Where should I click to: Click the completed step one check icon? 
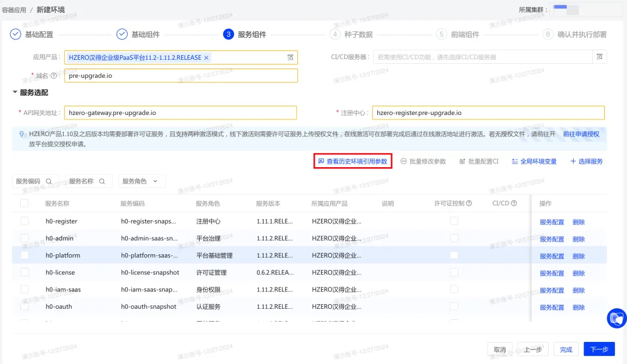(x=15, y=34)
